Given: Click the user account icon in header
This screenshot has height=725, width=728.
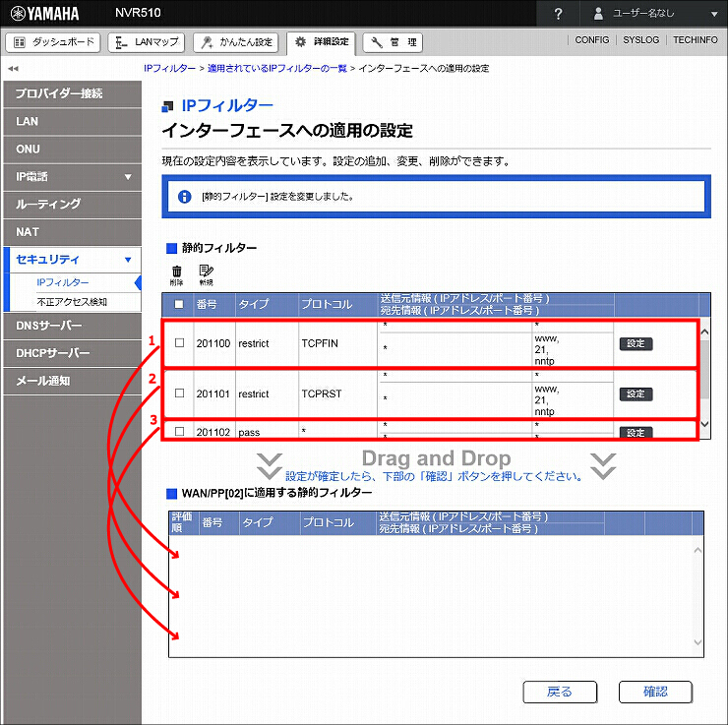Looking at the screenshot, I should 598,14.
